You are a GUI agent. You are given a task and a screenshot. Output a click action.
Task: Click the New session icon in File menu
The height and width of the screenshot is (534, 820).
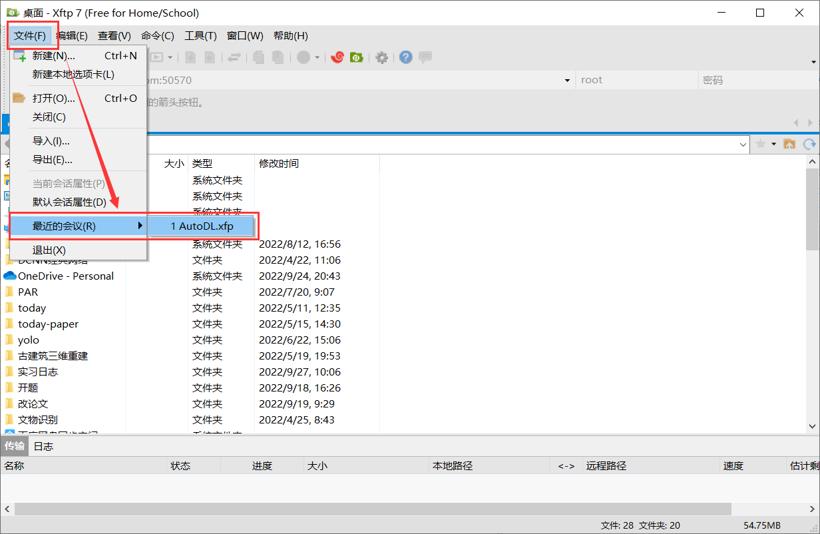click(19, 55)
